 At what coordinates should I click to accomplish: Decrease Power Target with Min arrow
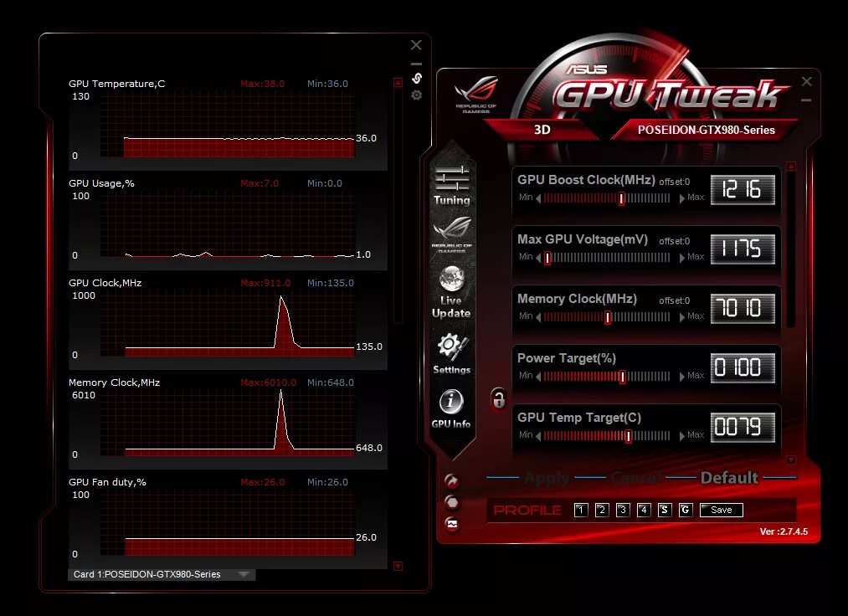tap(538, 377)
